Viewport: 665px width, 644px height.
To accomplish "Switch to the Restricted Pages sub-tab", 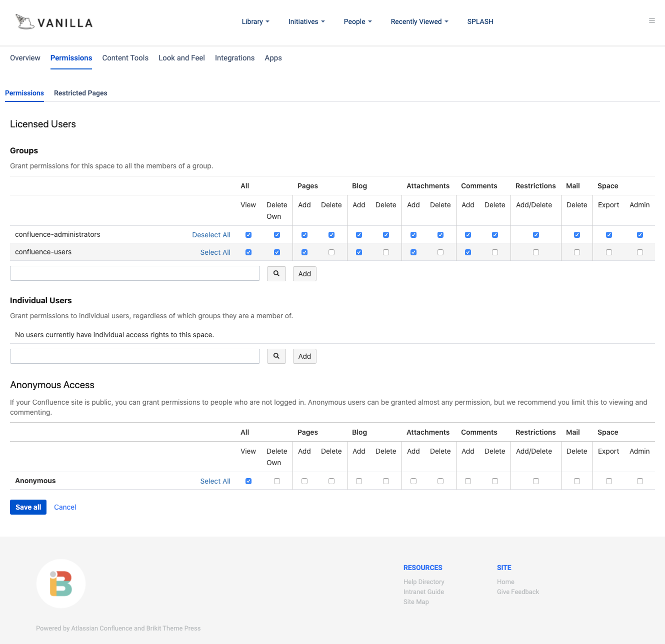I will pos(80,93).
